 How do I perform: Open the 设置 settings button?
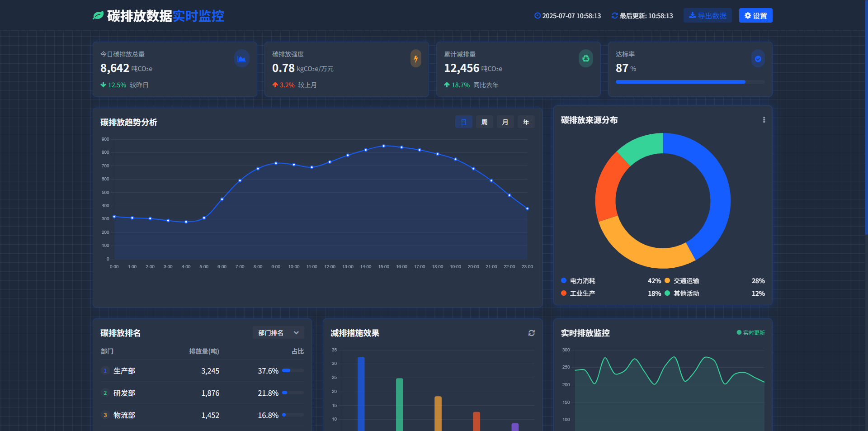755,15
